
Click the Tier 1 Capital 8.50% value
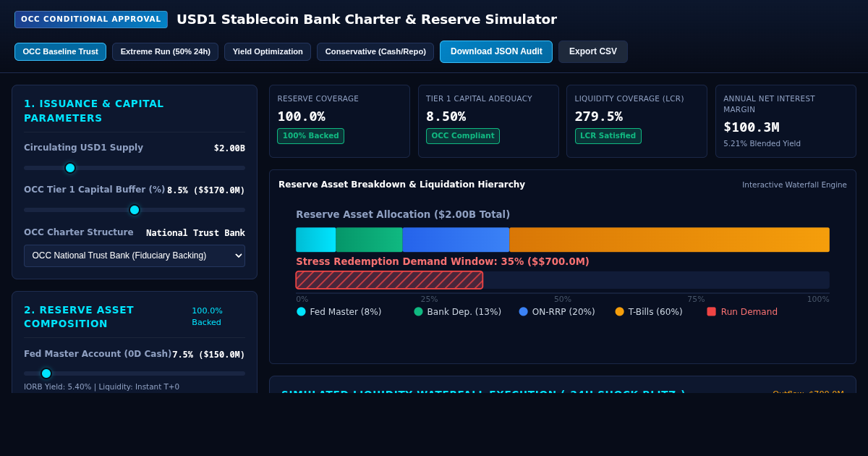coord(446,117)
